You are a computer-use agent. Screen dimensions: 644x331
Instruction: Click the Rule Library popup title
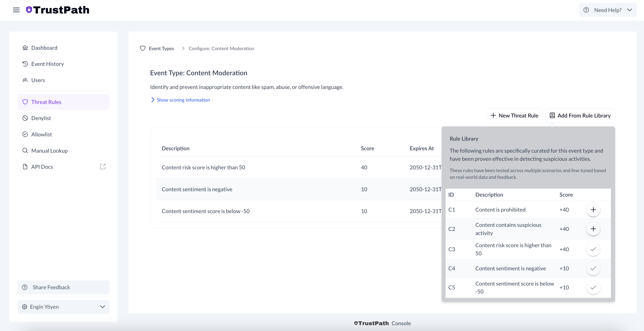pyautogui.click(x=464, y=139)
